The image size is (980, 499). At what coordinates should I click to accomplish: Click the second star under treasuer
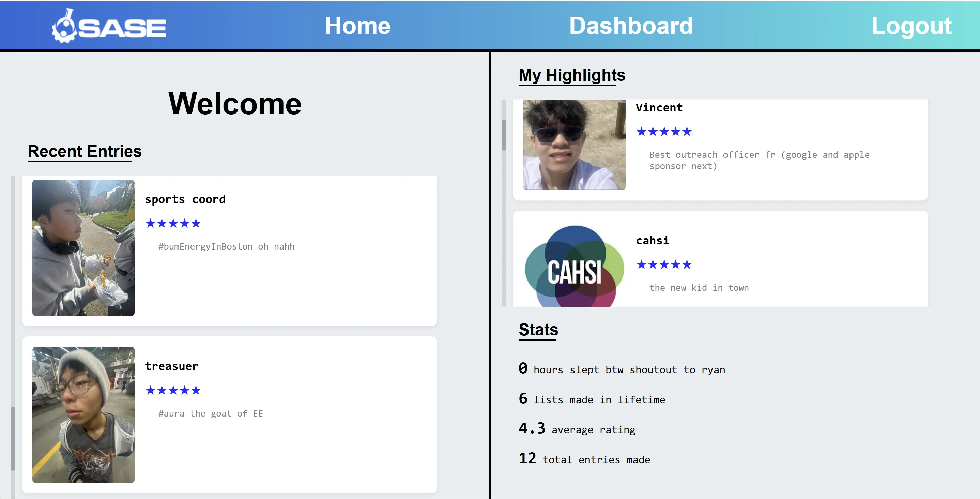(x=162, y=390)
